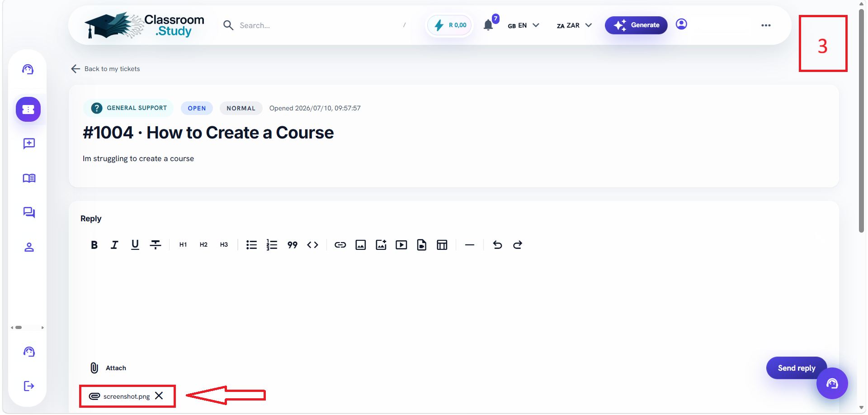Insert a code block
The width and height of the screenshot is (868, 415).
[x=313, y=245]
